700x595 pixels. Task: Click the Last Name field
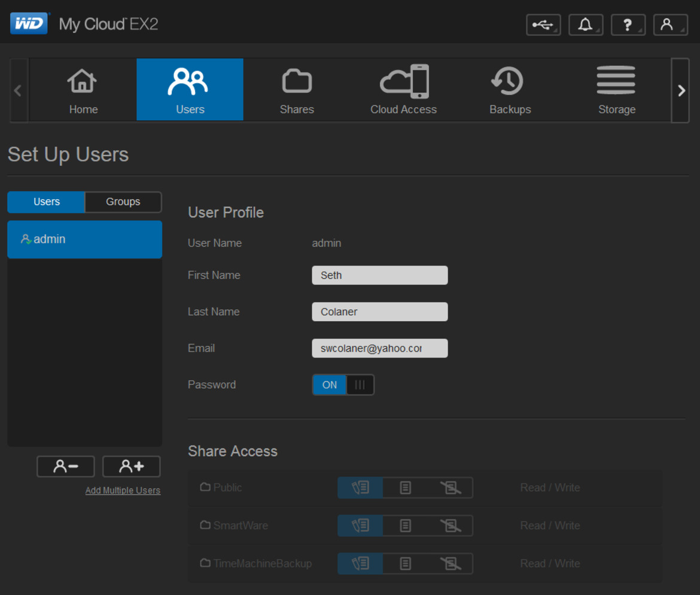[380, 312]
